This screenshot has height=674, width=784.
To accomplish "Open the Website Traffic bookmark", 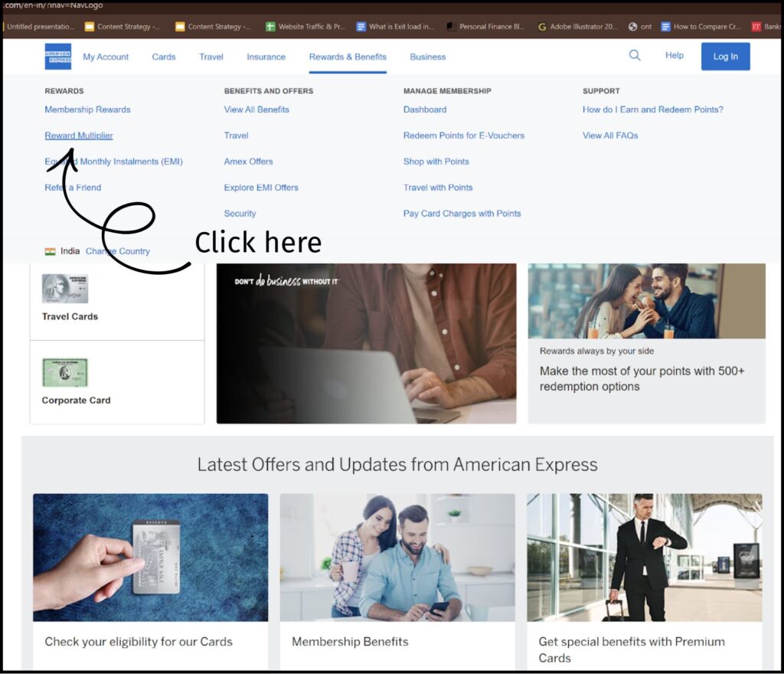I will [x=305, y=26].
